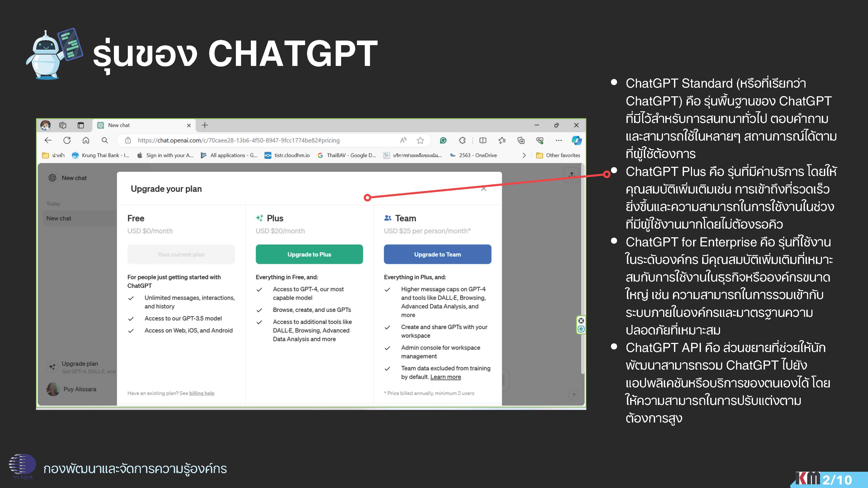Click the "USD $0/month" price text
The height and width of the screenshot is (488, 868).
pyautogui.click(x=150, y=231)
